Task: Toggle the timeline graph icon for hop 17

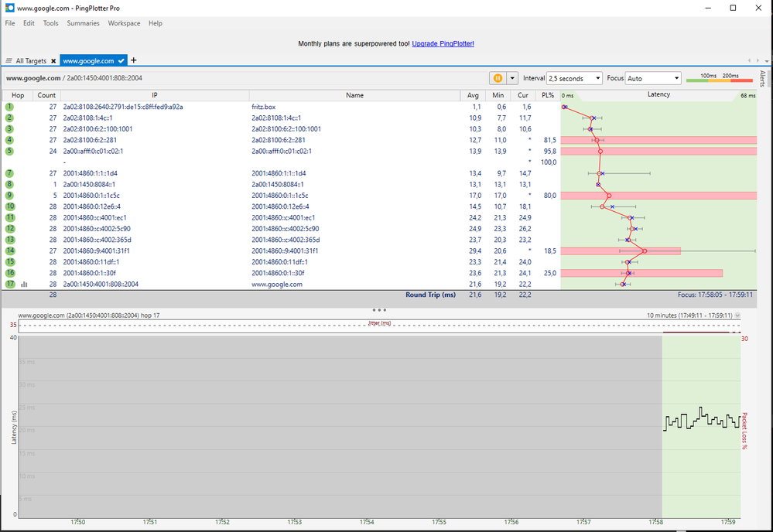Action: [24, 285]
